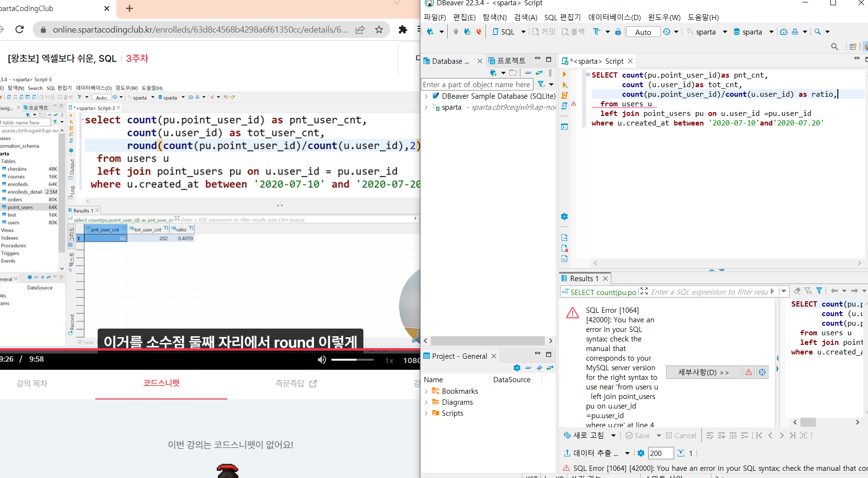Open the SQL console terminal icon
The height and width of the screenshot is (478, 868).
click(564, 127)
